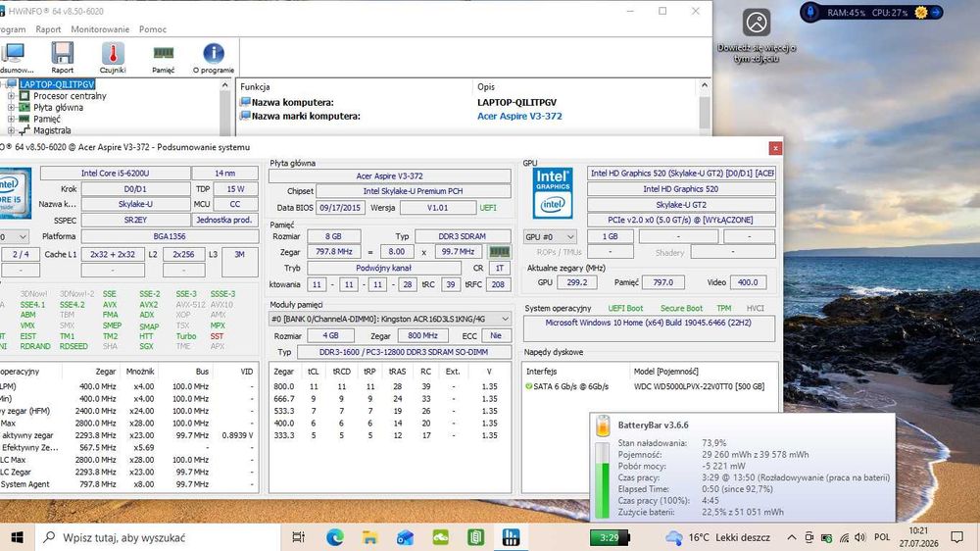Screen dimensions: 980x551
Task: Open File Explorer from the taskbar
Action: click(x=370, y=537)
